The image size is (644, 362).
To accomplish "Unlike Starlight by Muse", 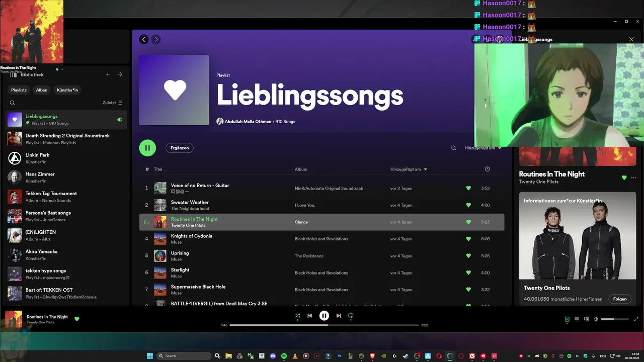I will click(x=468, y=273).
